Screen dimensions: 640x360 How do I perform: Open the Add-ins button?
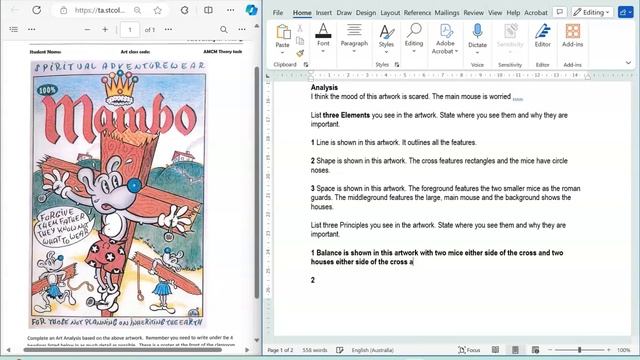(x=572, y=36)
